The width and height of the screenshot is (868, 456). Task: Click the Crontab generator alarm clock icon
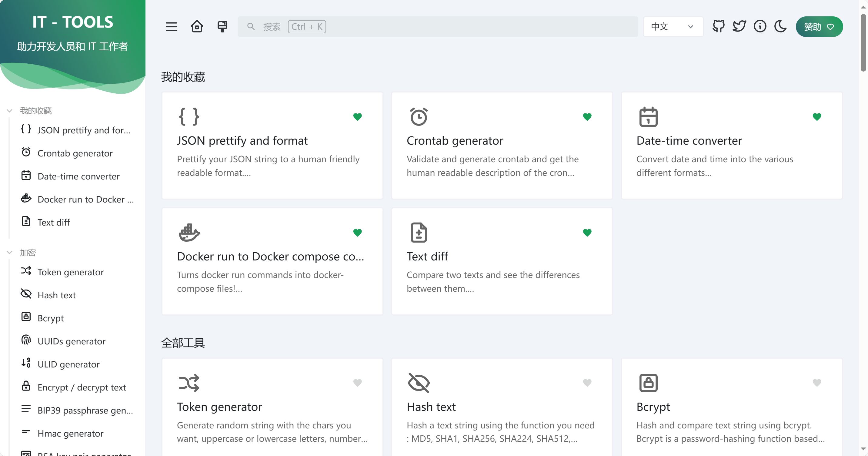click(419, 117)
